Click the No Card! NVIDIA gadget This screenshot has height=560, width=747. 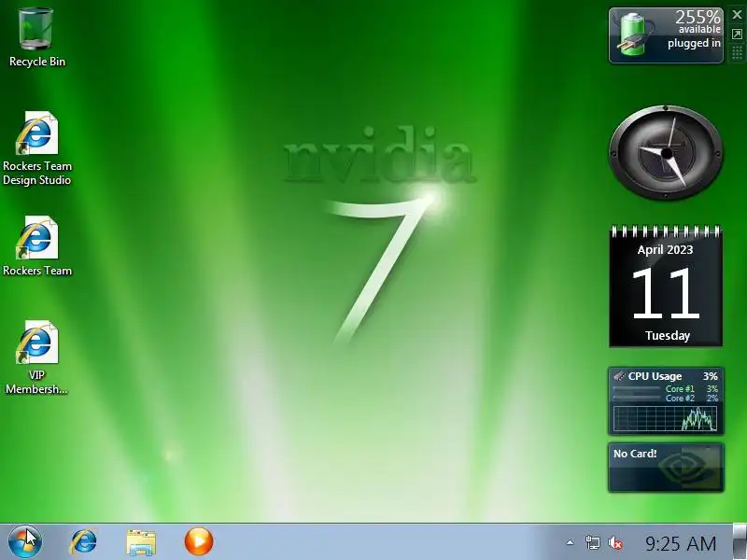[x=666, y=468]
